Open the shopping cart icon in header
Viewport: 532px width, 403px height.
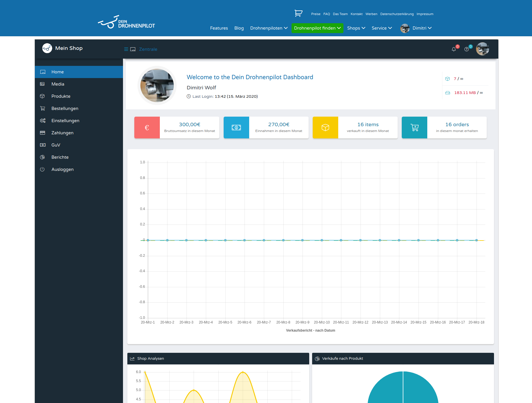(x=298, y=13)
